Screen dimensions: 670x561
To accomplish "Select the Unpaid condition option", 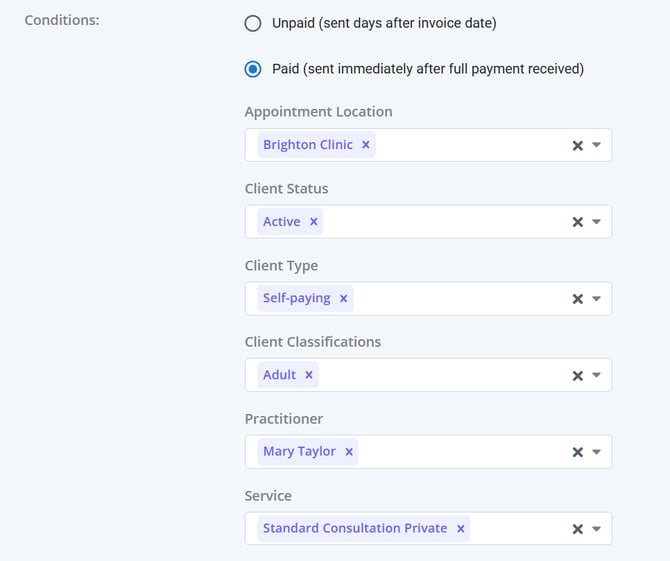I will 253,23.
